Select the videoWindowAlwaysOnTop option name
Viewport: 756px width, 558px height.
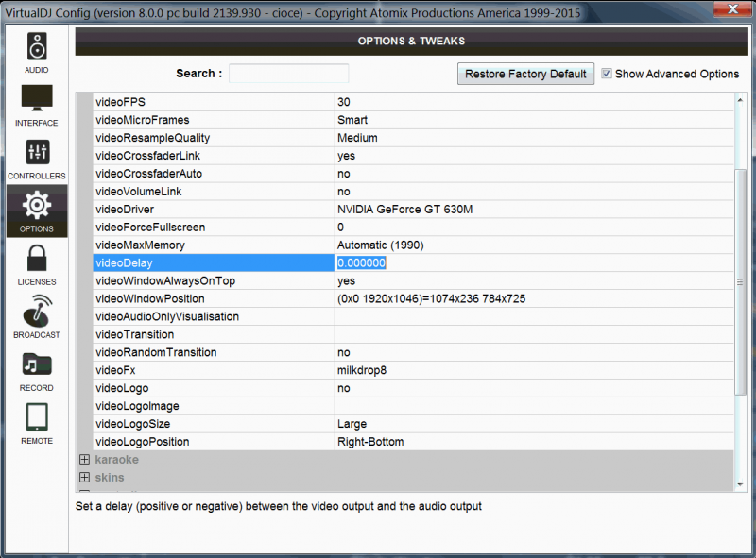tap(164, 280)
